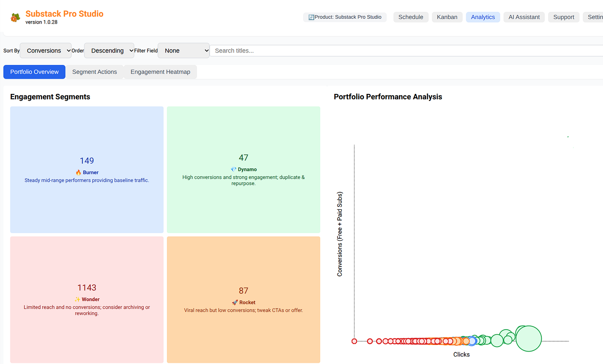This screenshot has width=603, height=364.
Task: Click the Clicks axis label
Action: (461, 354)
